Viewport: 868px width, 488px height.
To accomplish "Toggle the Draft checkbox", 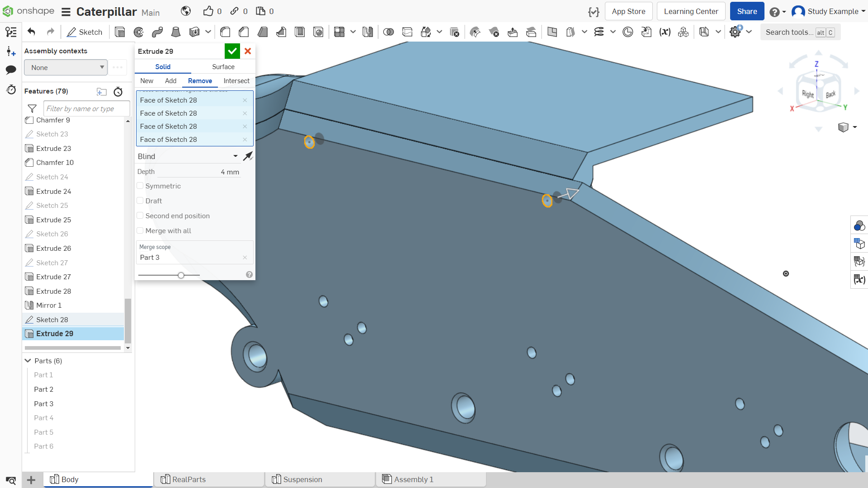I will 140,201.
